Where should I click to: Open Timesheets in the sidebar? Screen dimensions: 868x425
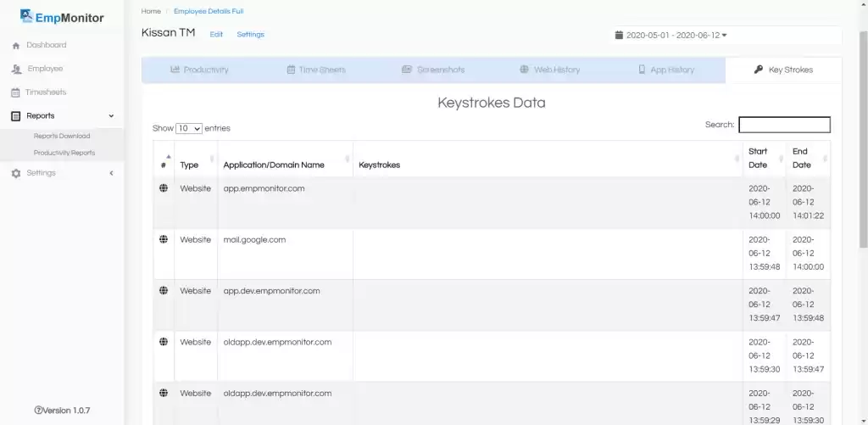coord(46,92)
